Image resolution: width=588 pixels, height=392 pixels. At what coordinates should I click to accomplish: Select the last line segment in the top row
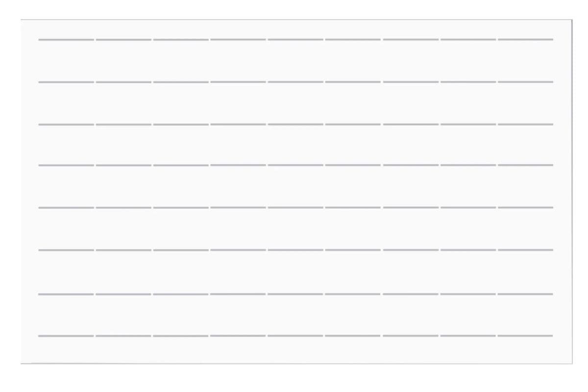[x=525, y=39]
